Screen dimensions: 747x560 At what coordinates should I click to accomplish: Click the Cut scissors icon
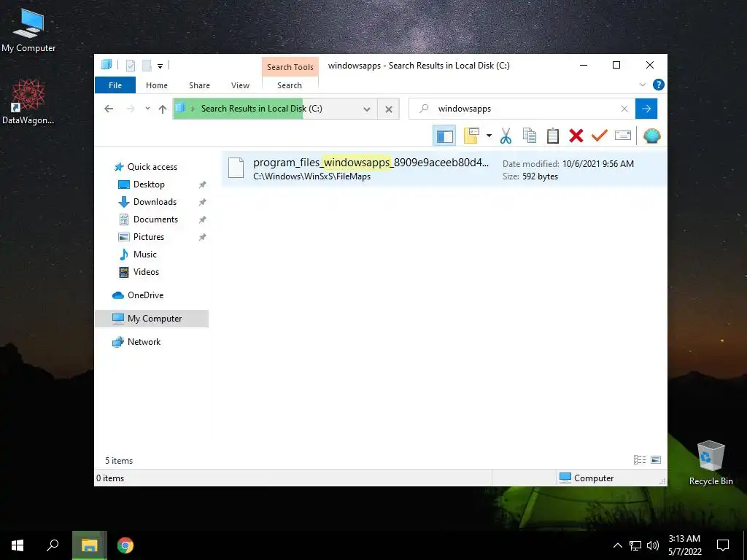coord(506,136)
